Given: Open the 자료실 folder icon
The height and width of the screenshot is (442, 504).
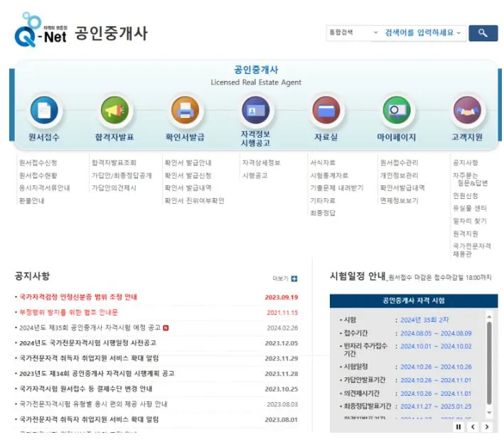Looking at the screenshot, I should (x=326, y=110).
